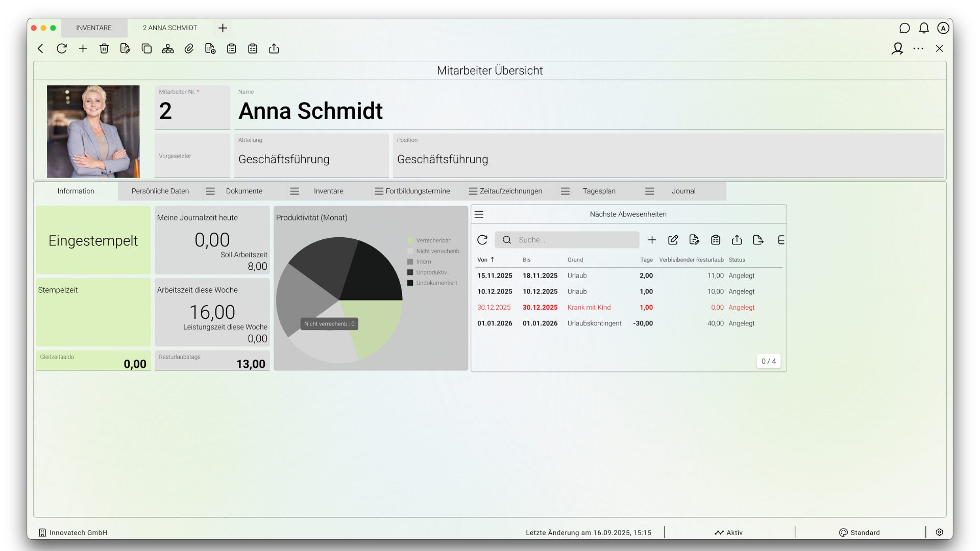The width and height of the screenshot is (980, 551).
Task: Open the settings gear in the status bar
Action: pos(940,532)
